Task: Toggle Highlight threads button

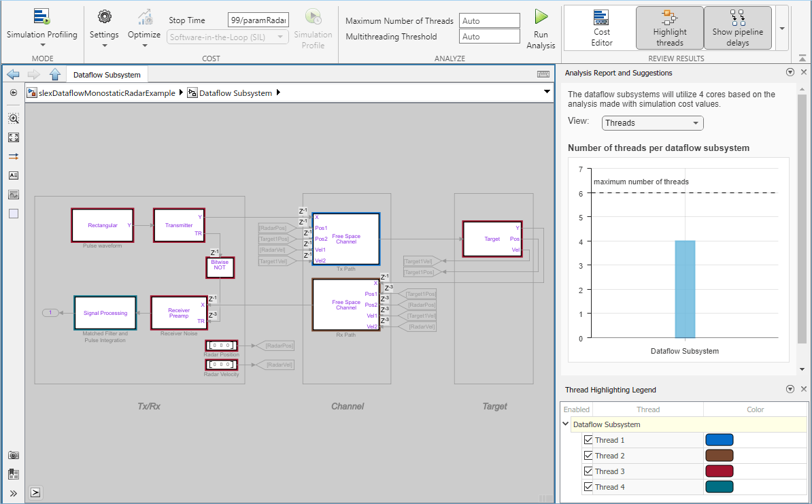Action: pyautogui.click(x=669, y=28)
